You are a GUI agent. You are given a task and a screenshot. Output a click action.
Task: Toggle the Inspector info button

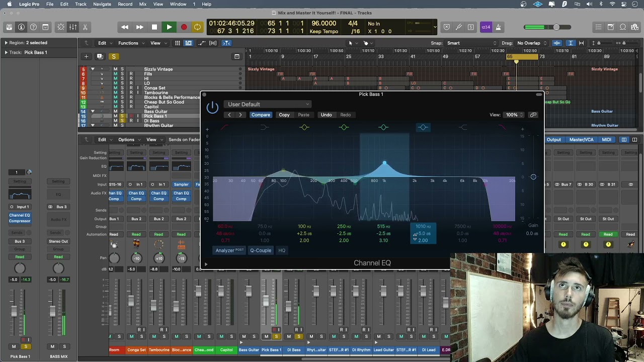(21, 27)
